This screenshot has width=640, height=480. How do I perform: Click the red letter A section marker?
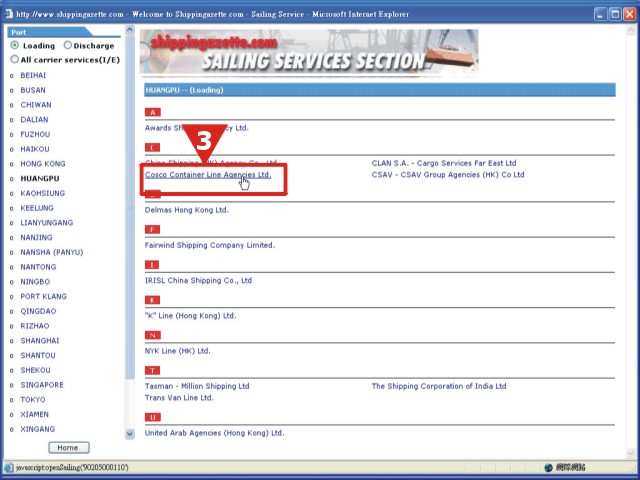point(153,112)
